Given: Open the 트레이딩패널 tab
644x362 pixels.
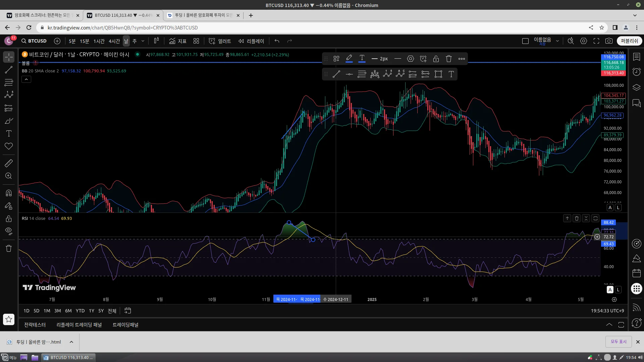Looking at the screenshot, I should 125,325.
